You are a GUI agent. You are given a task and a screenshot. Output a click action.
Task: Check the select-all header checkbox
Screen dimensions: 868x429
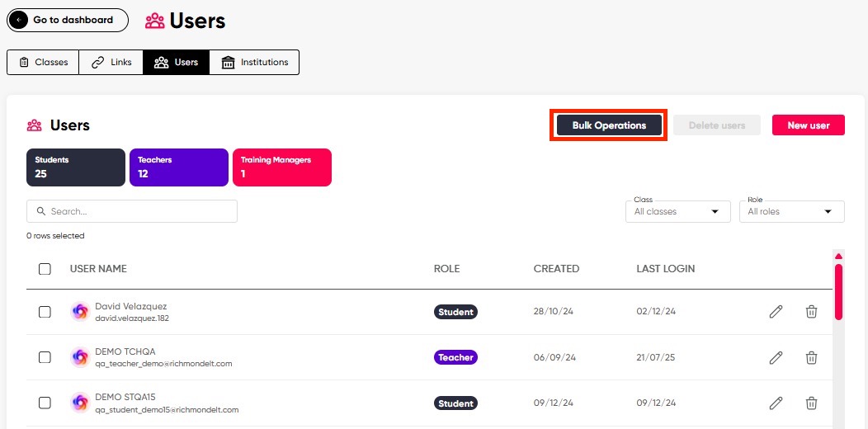click(x=45, y=269)
